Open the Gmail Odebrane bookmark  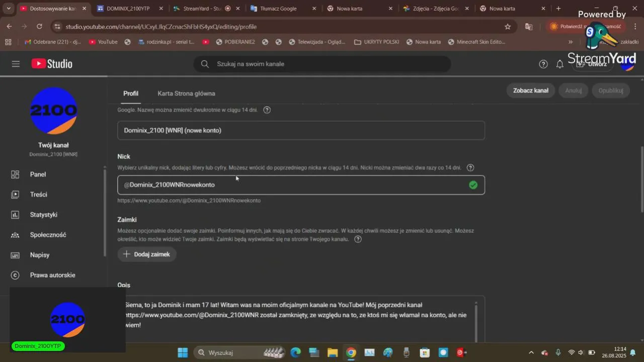(52, 42)
